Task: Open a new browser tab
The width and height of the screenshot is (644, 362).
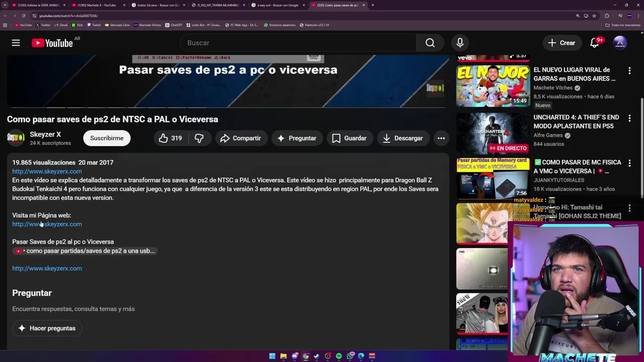Action: click(372, 5)
